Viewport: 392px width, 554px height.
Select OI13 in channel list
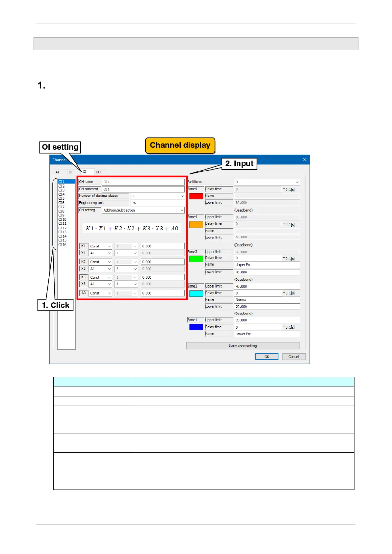[x=66, y=232]
